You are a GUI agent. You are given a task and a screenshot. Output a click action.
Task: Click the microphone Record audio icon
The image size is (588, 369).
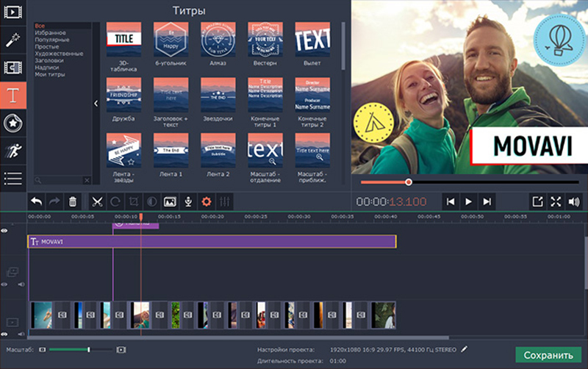pyautogui.click(x=188, y=201)
